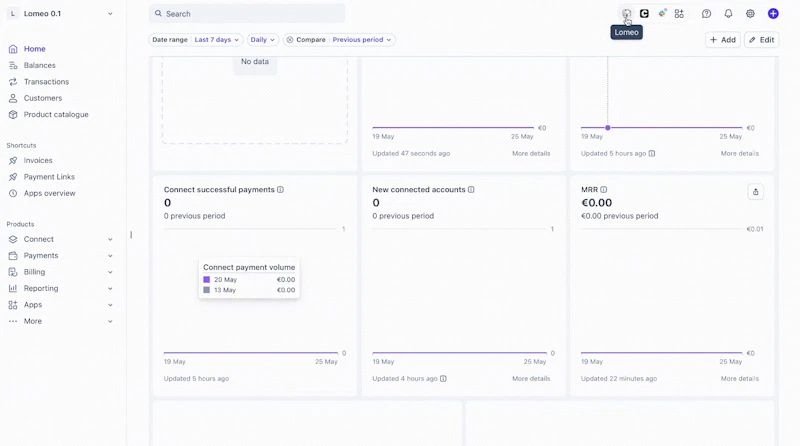Viewport: 800px width, 446px height.
Task: Open the help question mark icon
Action: pyautogui.click(x=706, y=14)
